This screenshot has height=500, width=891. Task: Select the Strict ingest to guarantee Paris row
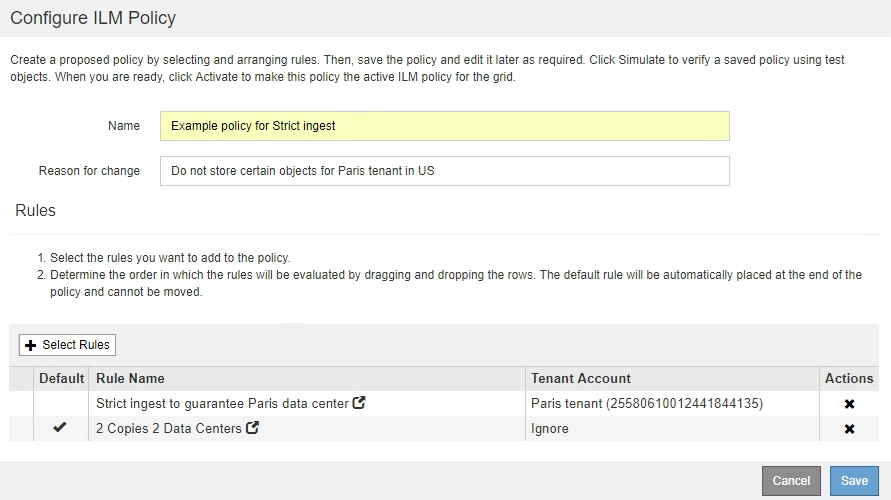click(x=222, y=403)
